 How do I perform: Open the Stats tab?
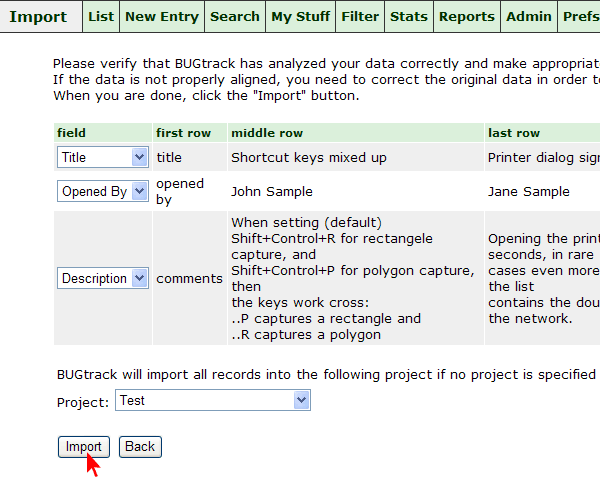point(409,16)
